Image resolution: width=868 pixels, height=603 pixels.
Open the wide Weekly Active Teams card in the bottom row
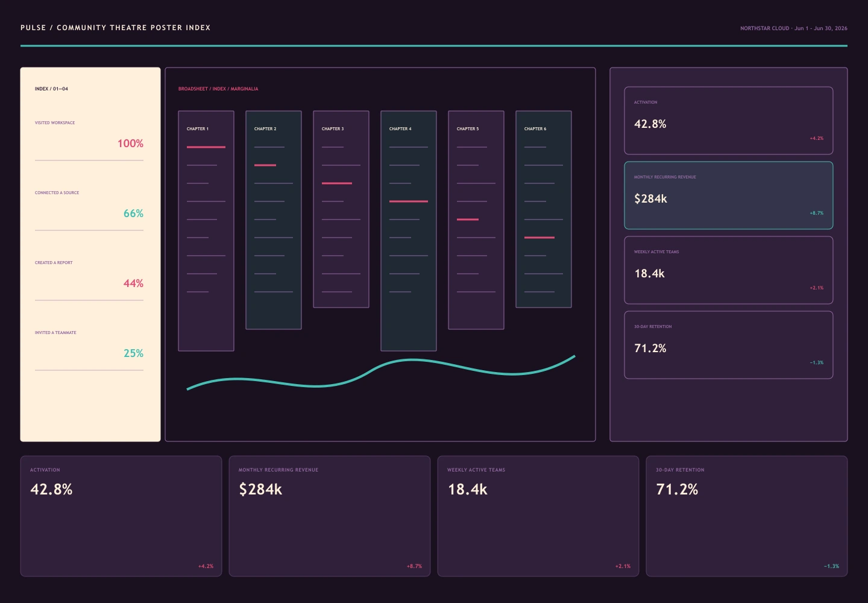538,516
